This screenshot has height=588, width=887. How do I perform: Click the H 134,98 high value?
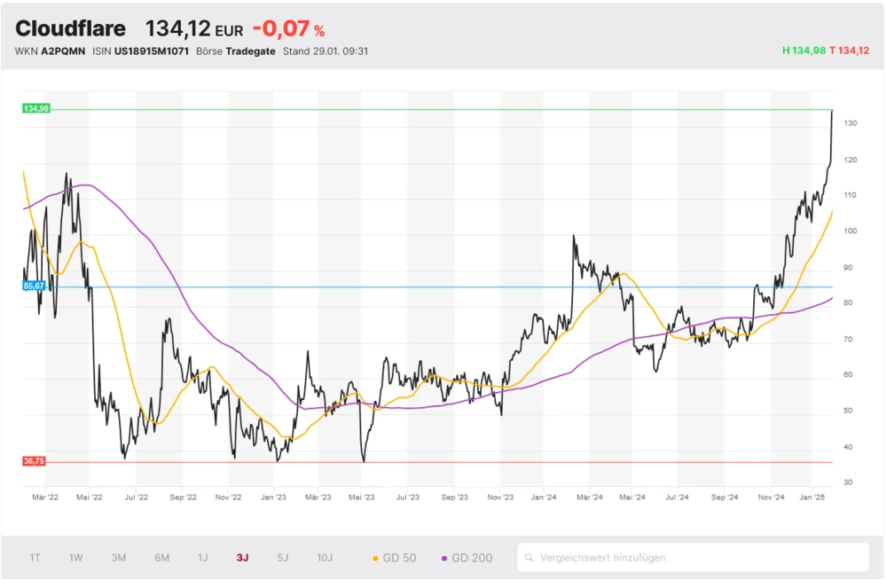[803, 51]
